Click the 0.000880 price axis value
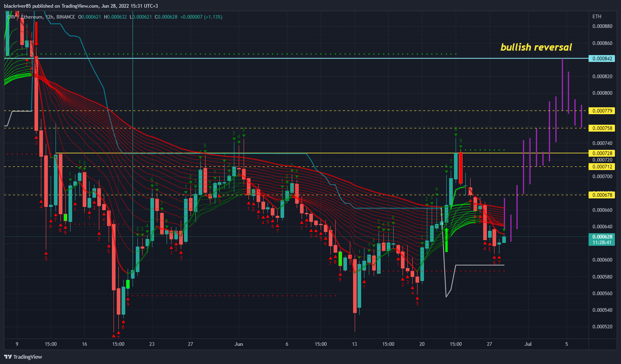Viewport: 621px width, 364px height. pos(602,26)
